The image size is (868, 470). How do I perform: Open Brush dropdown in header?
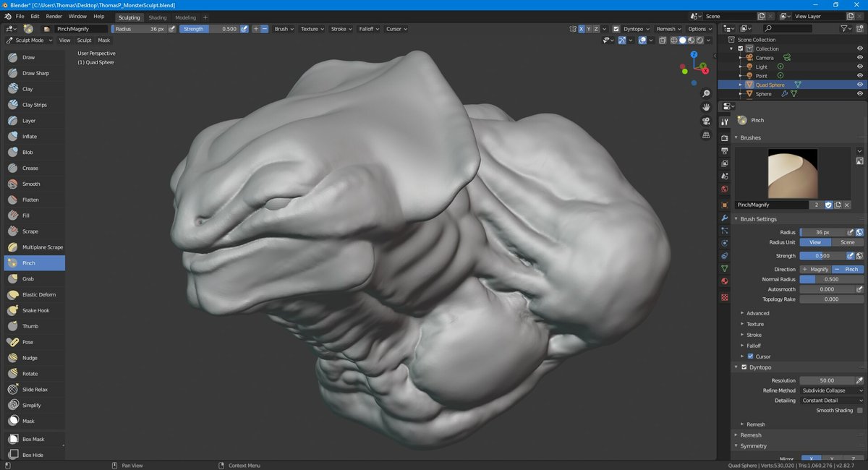pos(283,29)
